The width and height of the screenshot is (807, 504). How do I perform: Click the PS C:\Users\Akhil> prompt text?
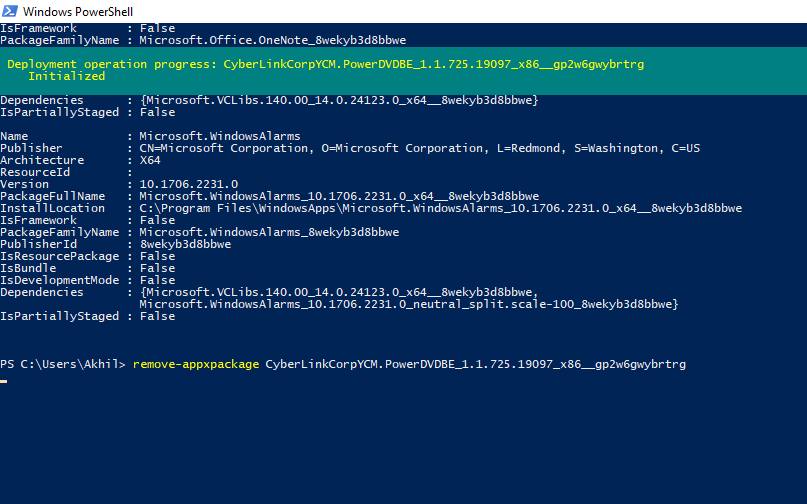pyautogui.click(x=63, y=364)
